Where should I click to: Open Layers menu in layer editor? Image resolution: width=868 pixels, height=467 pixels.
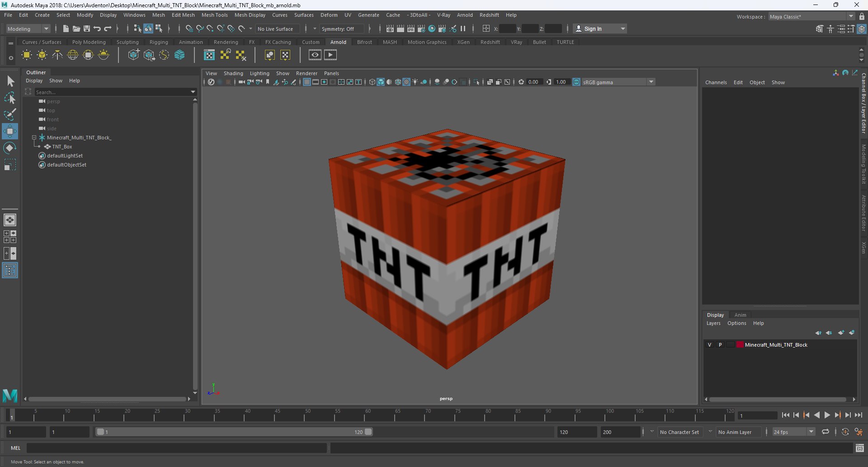tap(713, 323)
